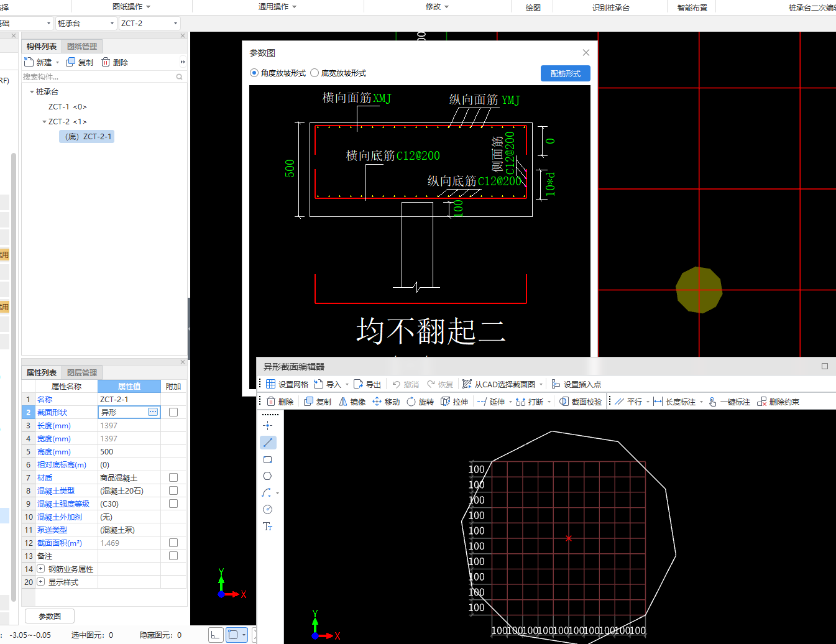Viewport: 836px width, 644px height.
Task: Click the 删除 icon in component list
Action: point(106,62)
